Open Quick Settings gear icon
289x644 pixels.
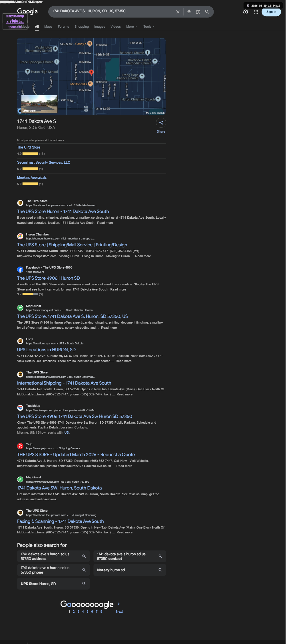pyautogui.click(x=246, y=12)
